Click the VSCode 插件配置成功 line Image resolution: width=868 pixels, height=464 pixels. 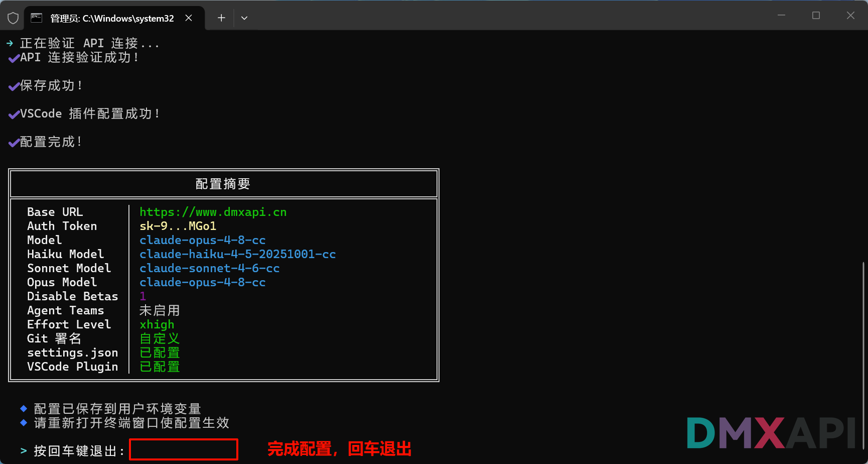pos(90,113)
